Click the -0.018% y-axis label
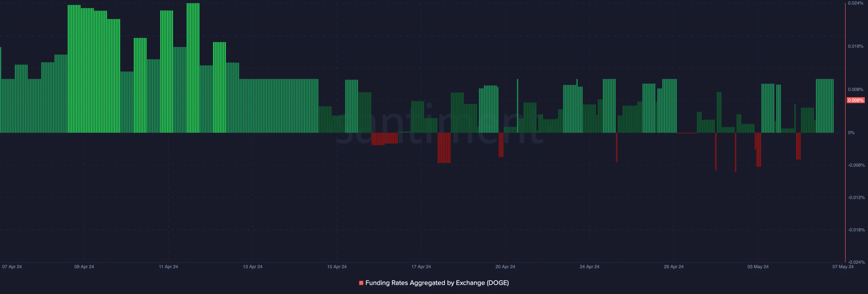Viewport: 868px width, 294px height. [856, 230]
